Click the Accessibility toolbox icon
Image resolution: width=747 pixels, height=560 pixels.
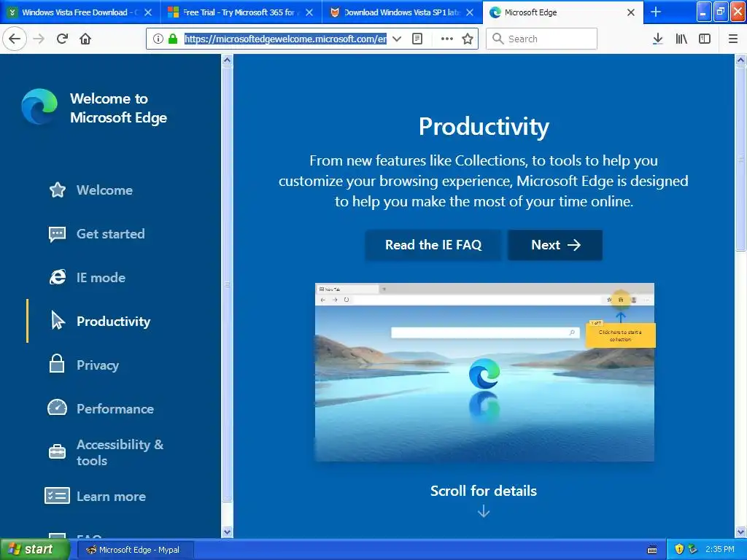57,451
